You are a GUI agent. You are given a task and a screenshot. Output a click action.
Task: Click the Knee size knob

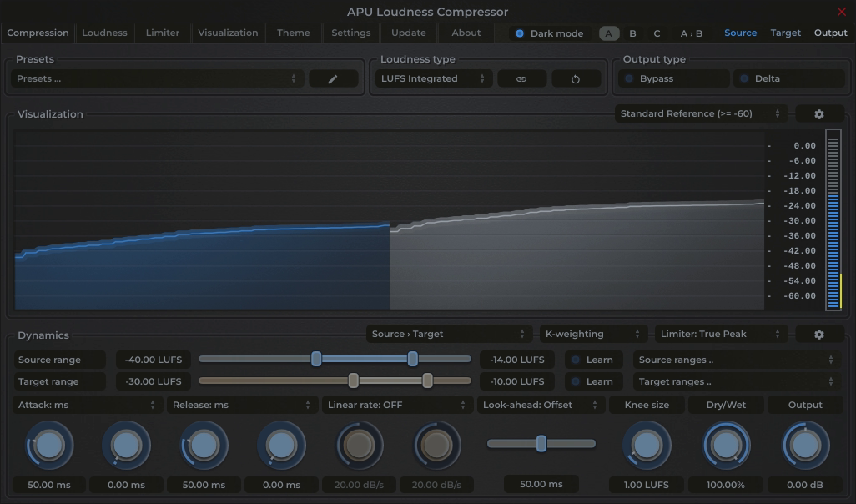pos(647,446)
